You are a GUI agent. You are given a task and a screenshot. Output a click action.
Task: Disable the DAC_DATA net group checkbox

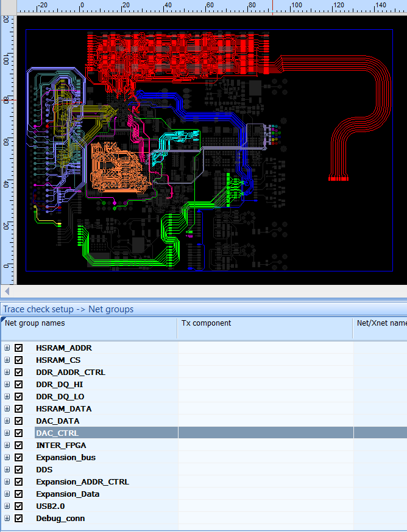18,421
